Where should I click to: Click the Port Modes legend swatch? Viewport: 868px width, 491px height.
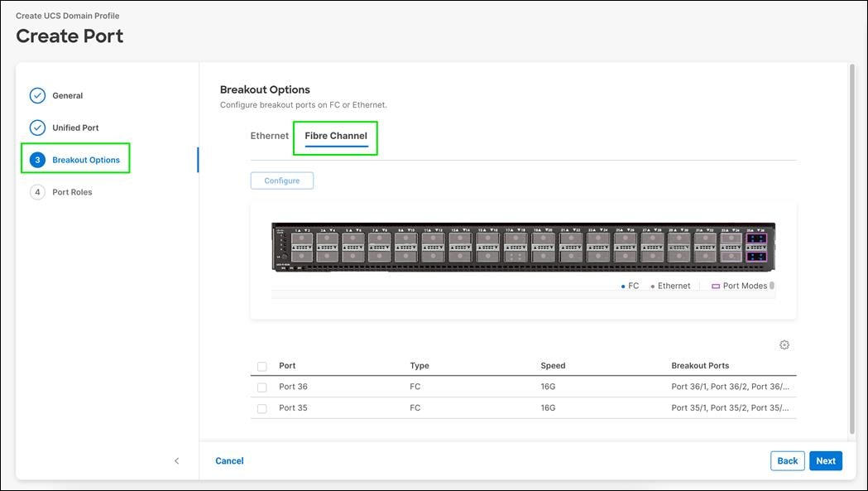716,286
